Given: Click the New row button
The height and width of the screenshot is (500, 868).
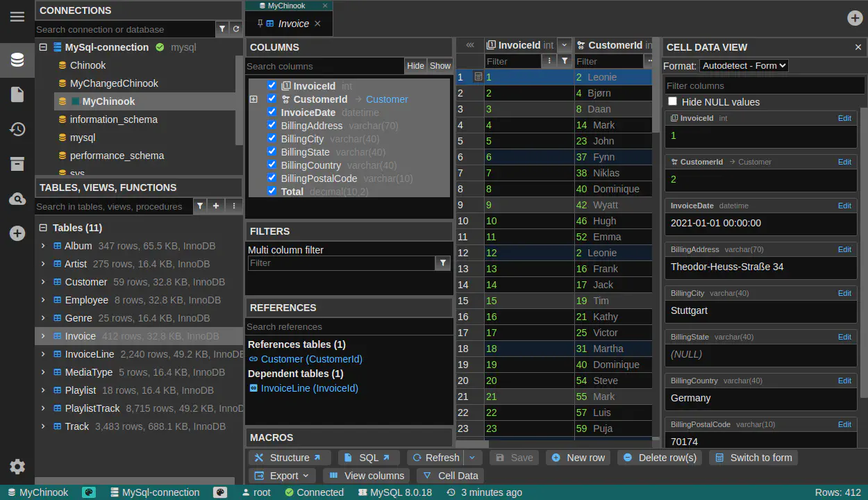Looking at the screenshot, I should (x=578, y=458).
